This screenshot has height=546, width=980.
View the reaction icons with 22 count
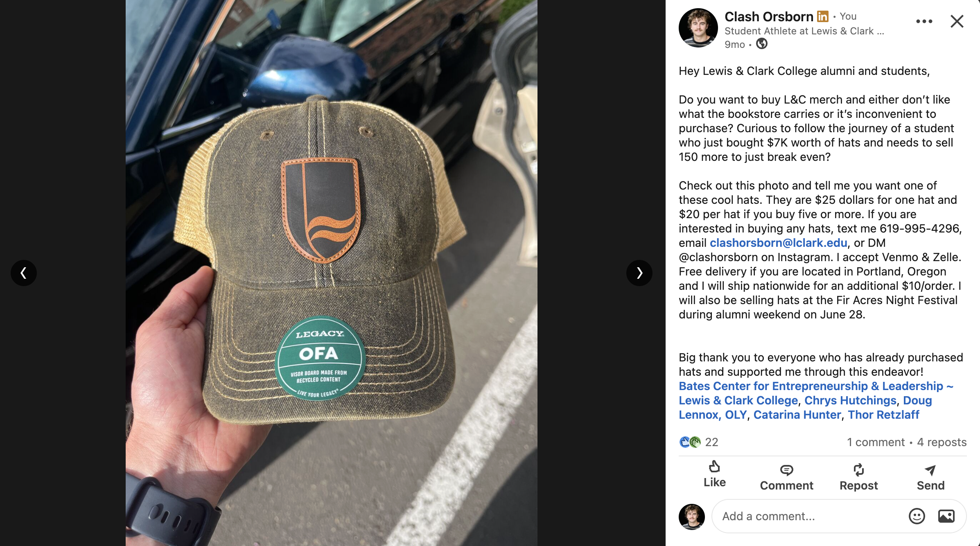pyautogui.click(x=698, y=442)
